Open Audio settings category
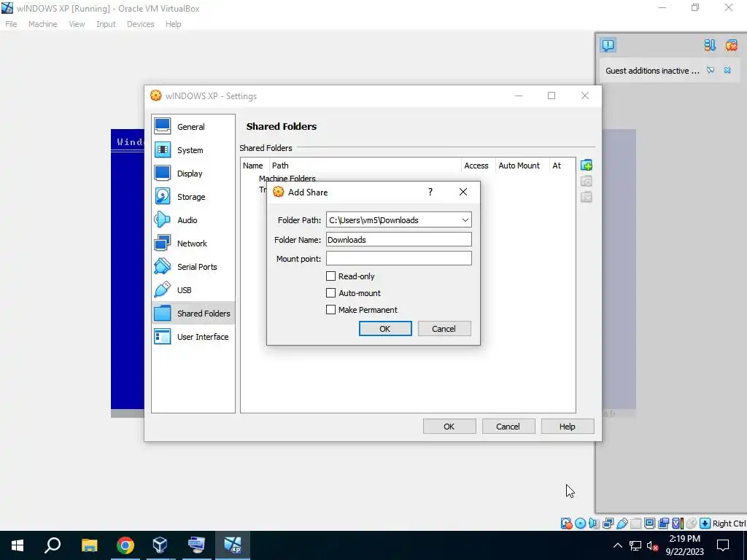 coord(193,220)
